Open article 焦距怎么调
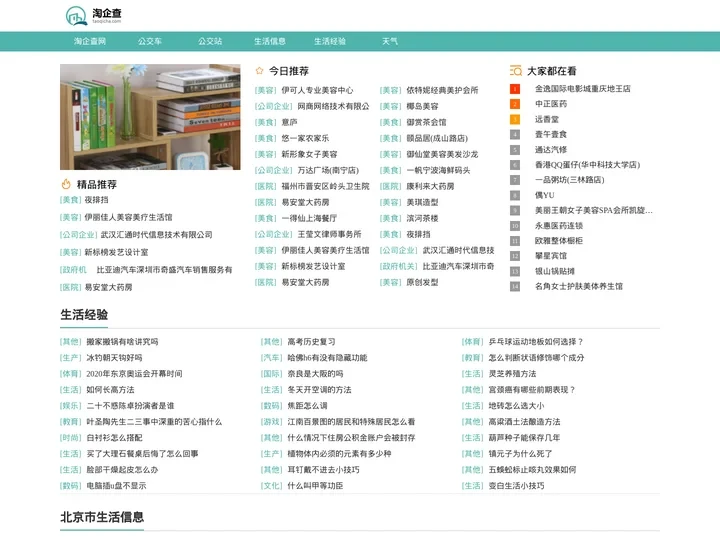Viewport: 720px width, 540px height. coord(307,406)
